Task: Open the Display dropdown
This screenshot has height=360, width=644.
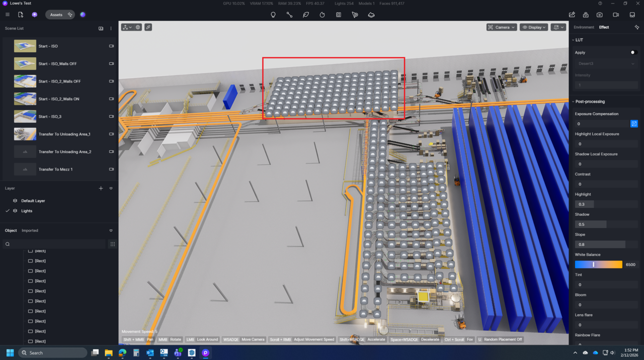Action: pos(534,27)
